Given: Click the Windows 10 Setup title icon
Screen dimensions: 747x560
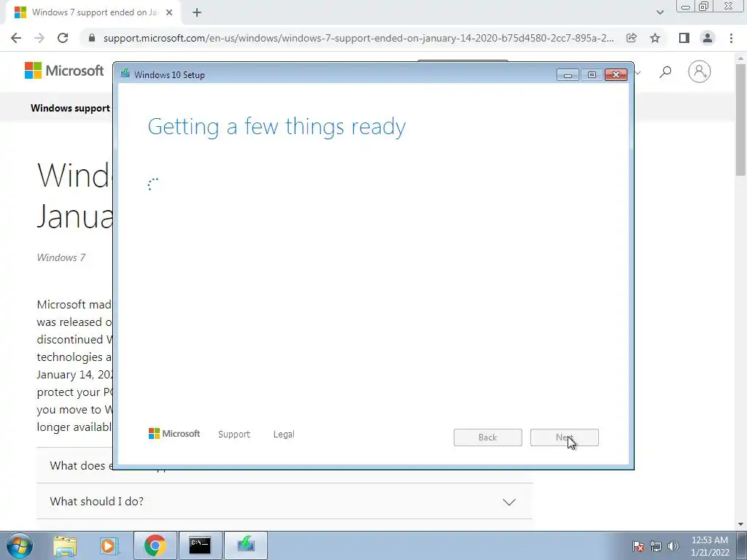Looking at the screenshot, I should [125, 74].
